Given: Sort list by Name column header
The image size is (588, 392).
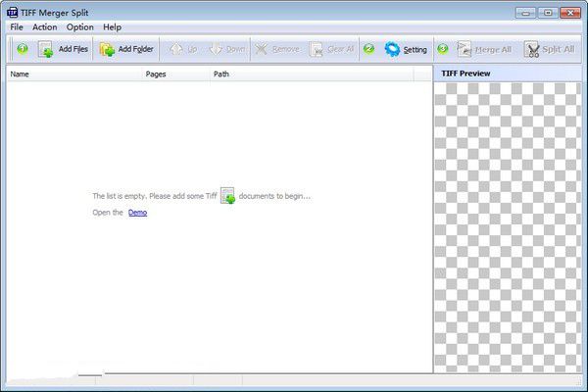Looking at the screenshot, I should (73, 73).
